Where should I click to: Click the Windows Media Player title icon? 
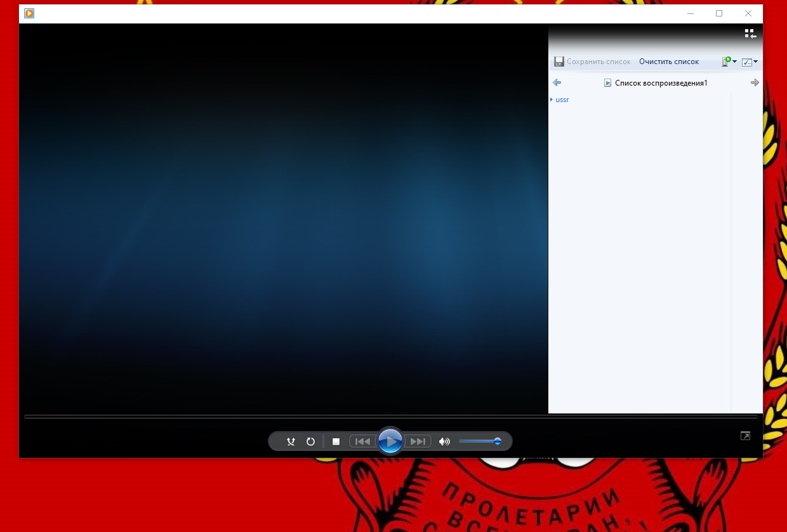[29, 13]
